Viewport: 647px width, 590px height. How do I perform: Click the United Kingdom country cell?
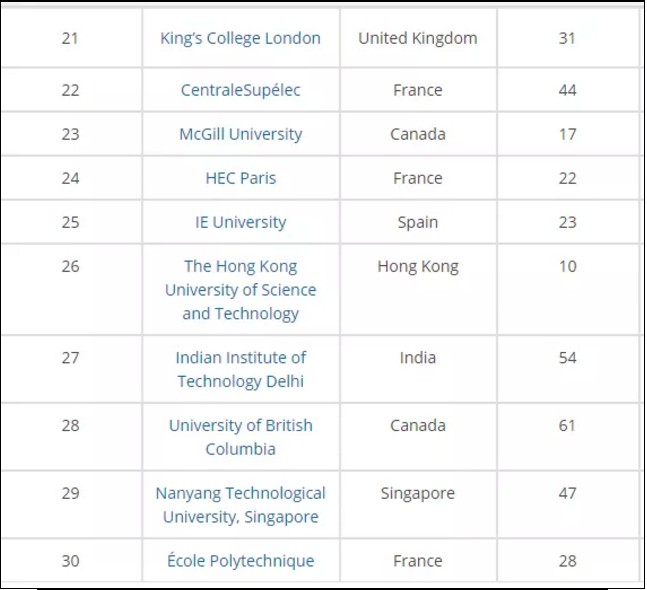point(418,38)
